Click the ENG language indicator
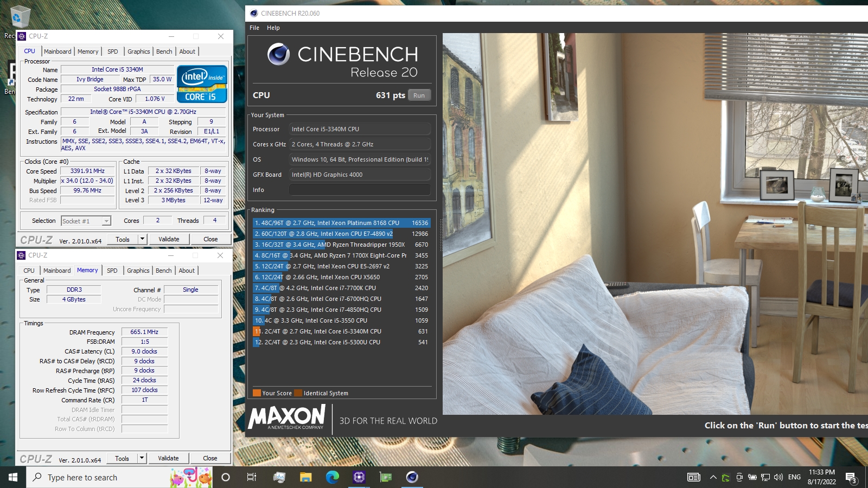The height and width of the screenshot is (488, 868). pyautogui.click(x=794, y=477)
